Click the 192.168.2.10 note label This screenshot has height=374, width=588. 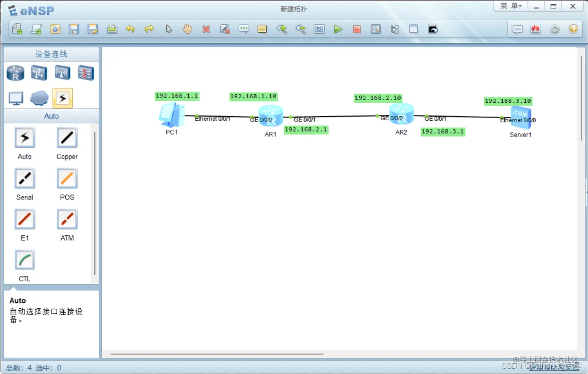tap(378, 98)
